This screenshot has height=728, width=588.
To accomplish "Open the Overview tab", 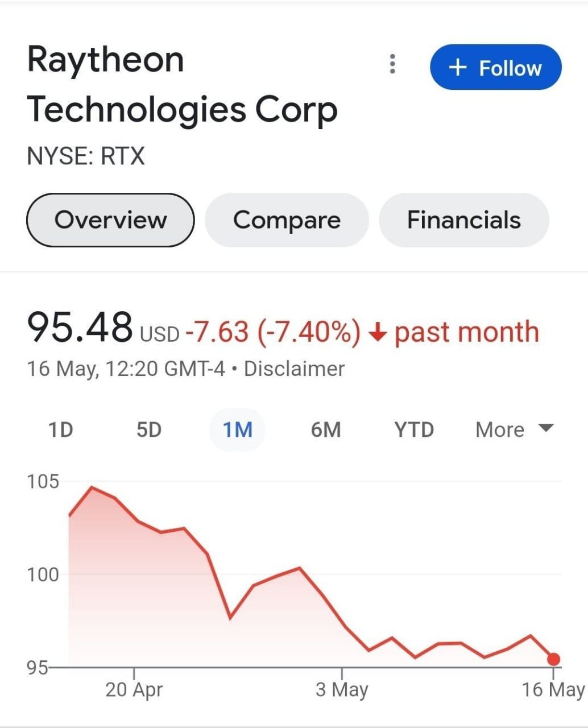I will click(110, 220).
